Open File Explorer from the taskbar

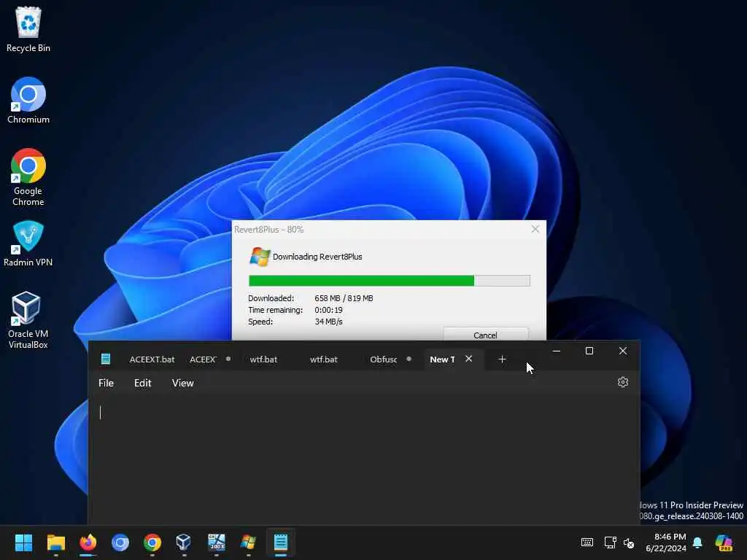coord(55,542)
